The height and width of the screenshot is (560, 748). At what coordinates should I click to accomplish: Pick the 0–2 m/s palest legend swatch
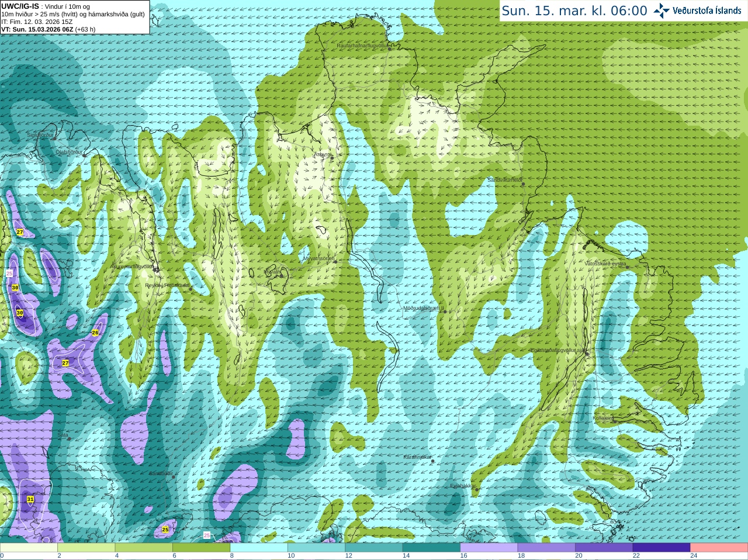point(29,548)
